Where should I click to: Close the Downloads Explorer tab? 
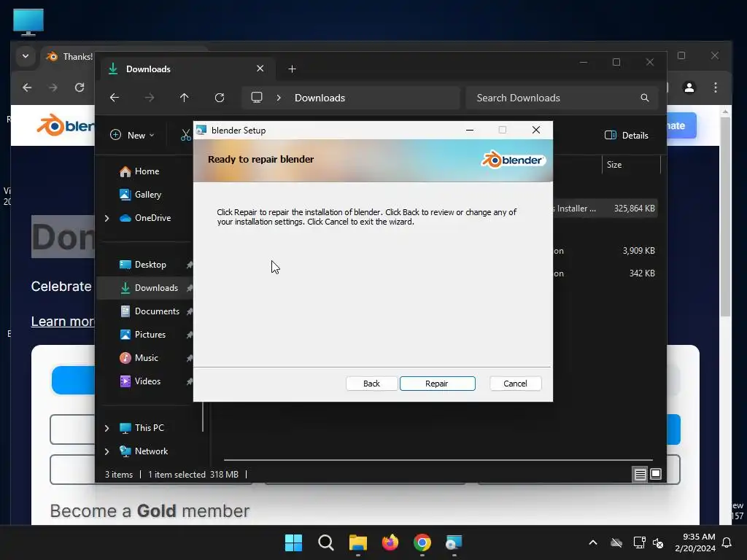click(260, 69)
